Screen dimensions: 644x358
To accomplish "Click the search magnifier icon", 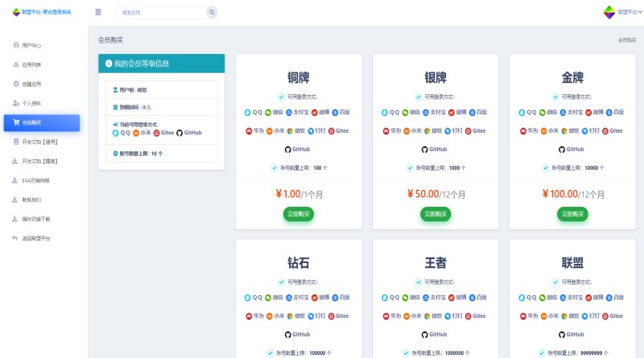I will tap(212, 12).
